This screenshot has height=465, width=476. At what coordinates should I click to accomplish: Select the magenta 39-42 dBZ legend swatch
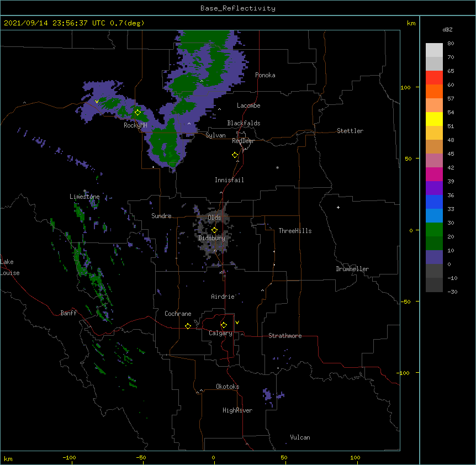click(434, 174)
